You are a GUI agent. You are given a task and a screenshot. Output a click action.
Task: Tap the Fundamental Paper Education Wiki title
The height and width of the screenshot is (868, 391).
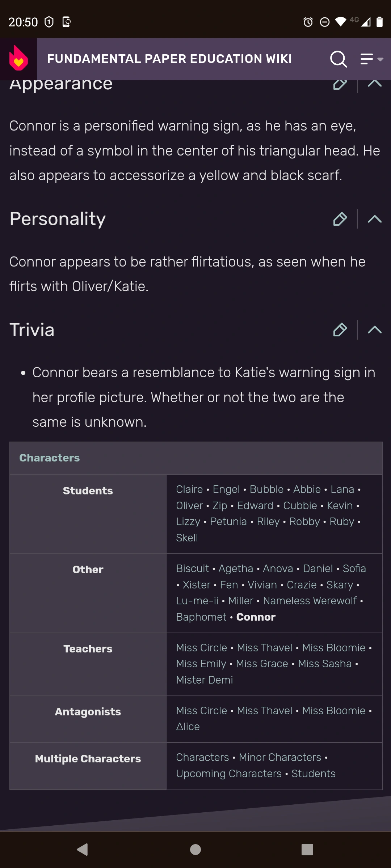pyautogui.click(x=169, y=59)
